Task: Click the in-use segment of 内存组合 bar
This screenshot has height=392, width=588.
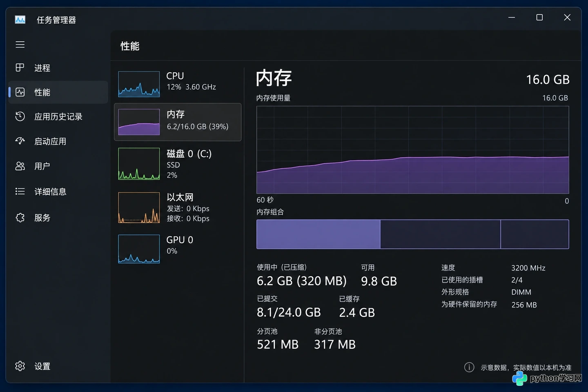Action: (x=318, y=234)
